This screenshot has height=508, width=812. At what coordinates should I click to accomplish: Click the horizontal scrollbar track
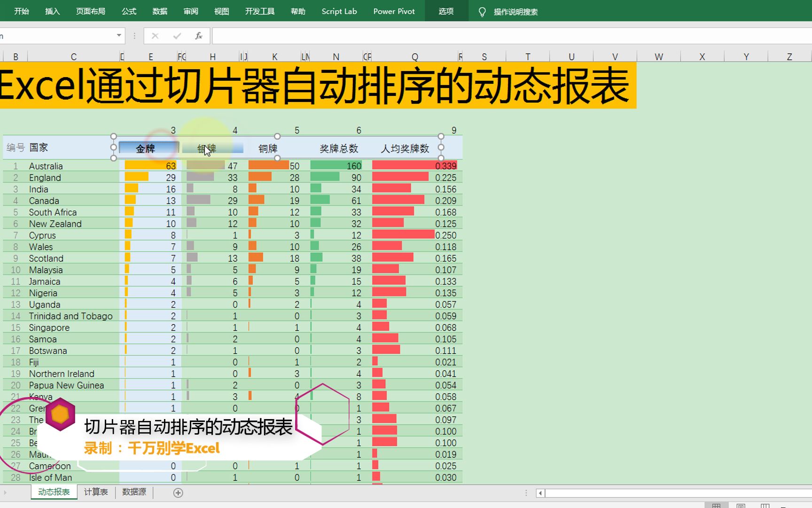click(x=679, y=493)
